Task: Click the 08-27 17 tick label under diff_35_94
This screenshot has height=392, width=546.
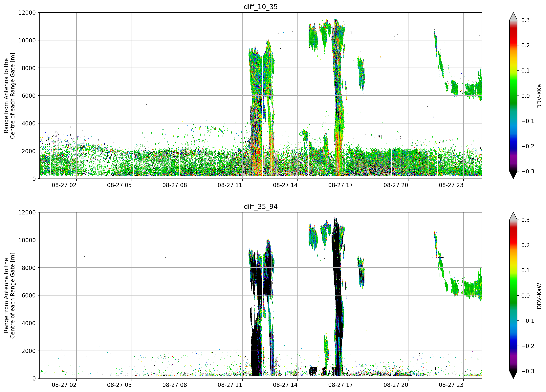Action: [x=340, y=385]
